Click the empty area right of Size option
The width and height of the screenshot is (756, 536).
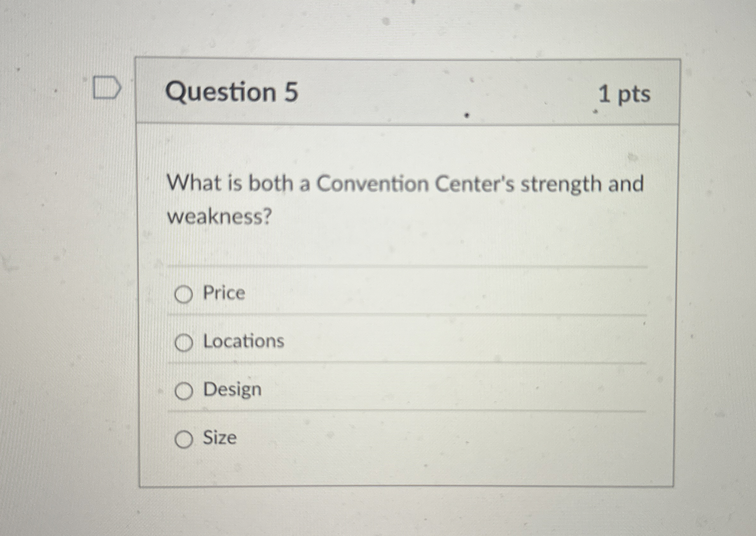pyautogui.click(x=446, y=438)
